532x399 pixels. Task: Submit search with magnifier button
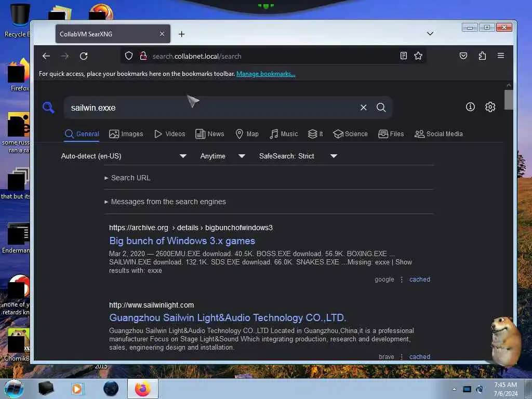pos(381,108)
